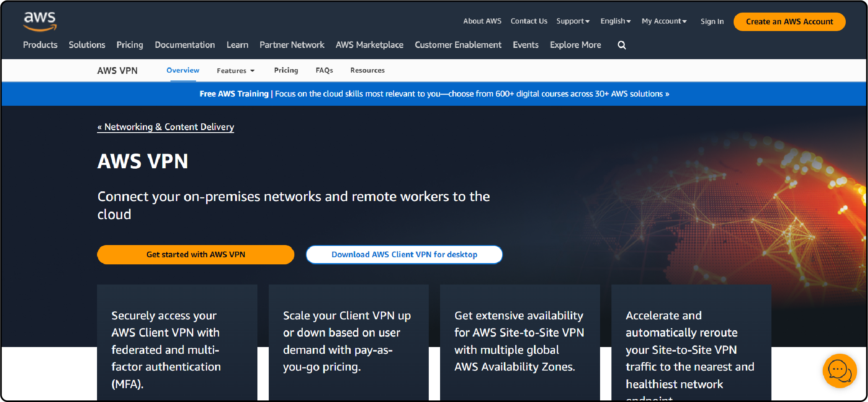Select the Resources tab

coord(367,70)
